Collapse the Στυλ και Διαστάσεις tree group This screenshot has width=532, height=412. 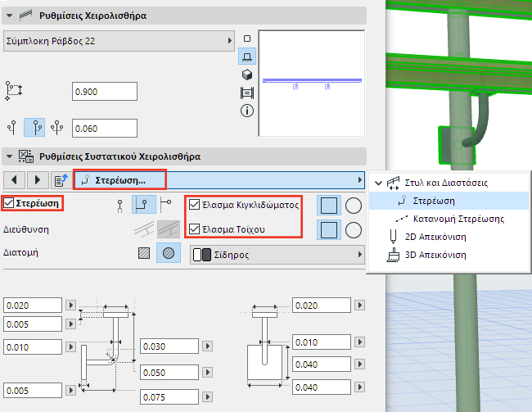point(378,183)
